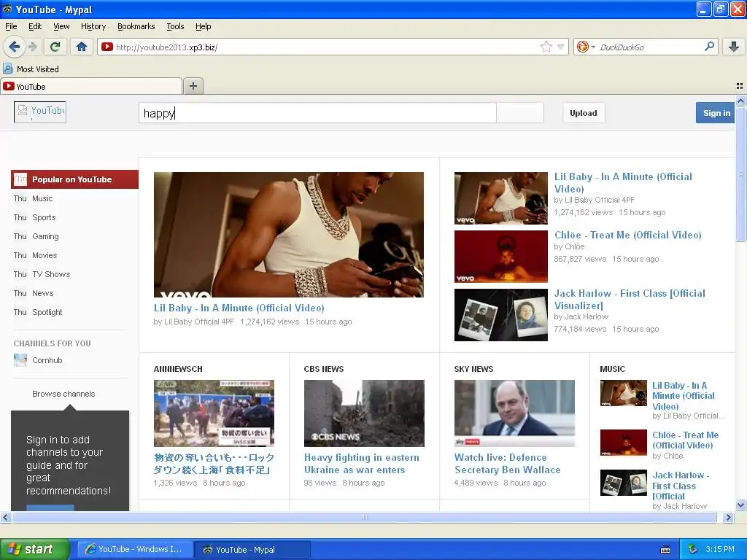Click YouTube - Mypal taskbar item
747x560 pixels.
click(x=252, y=549)
